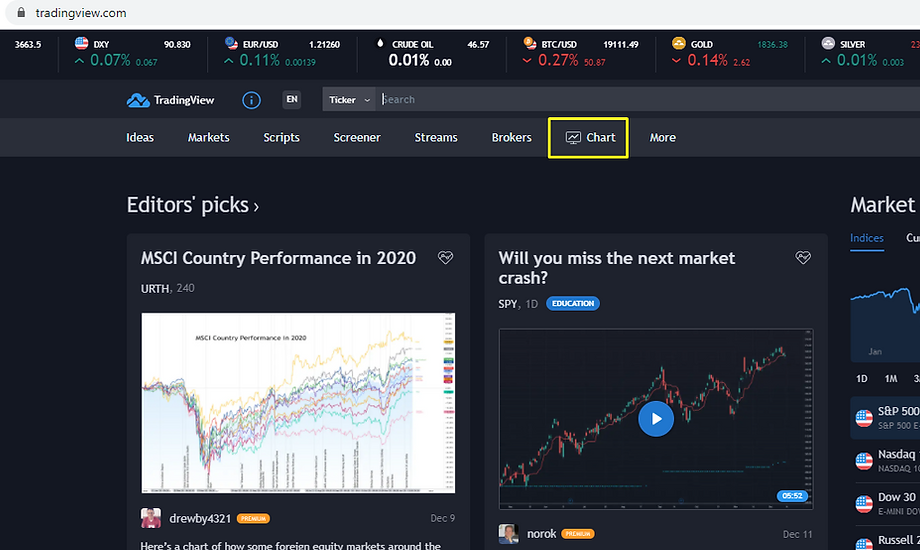Image resolution: width=920 pixels, height=550 pixels.
Task: Open the Nasdaq index row
Action: point(885,461)
